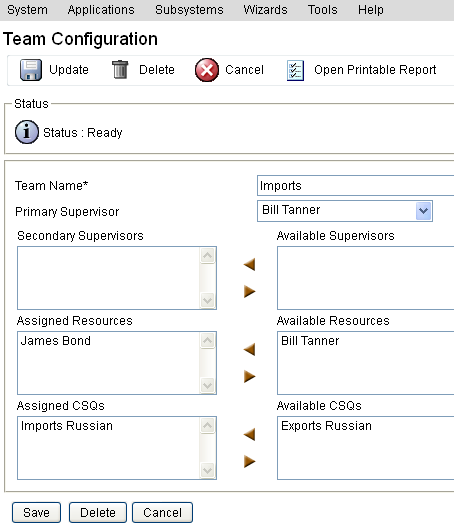Move supervisor right to Available Supervisors
The height and width of the screenshot is (527, 454).
(249, 291)
